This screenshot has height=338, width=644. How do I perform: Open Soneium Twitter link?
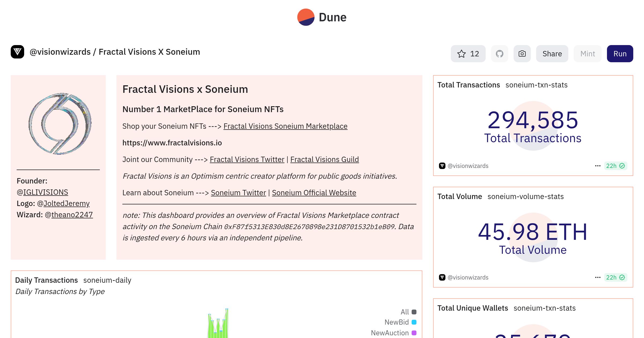tap(238, 193)
